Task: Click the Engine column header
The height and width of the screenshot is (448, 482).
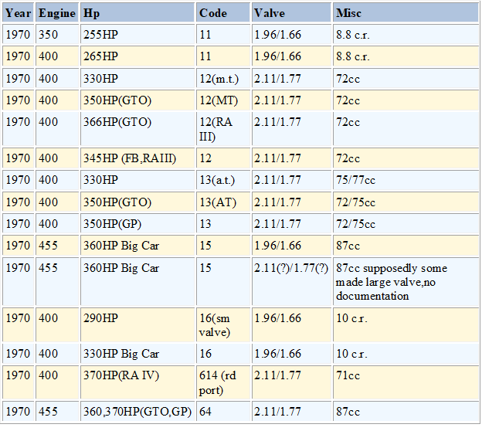Action: pos(57,13)
